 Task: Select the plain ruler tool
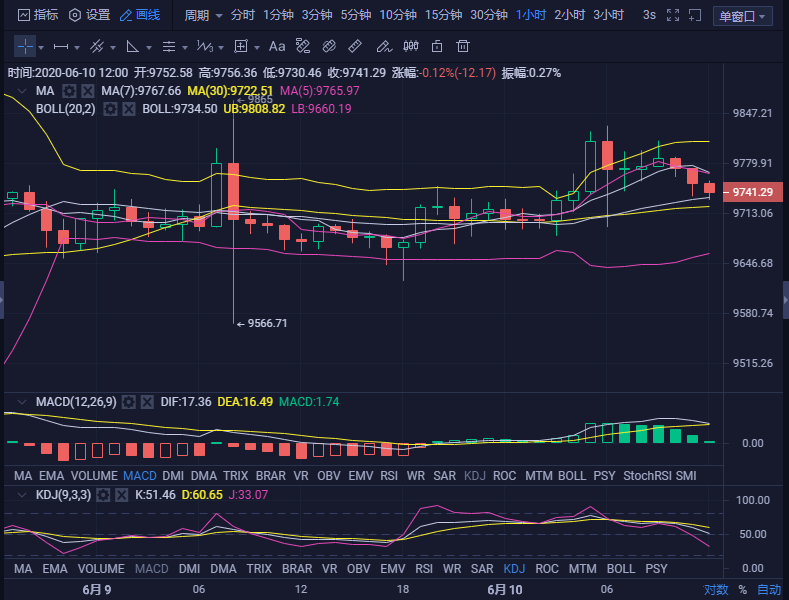[x=355, y=46]
